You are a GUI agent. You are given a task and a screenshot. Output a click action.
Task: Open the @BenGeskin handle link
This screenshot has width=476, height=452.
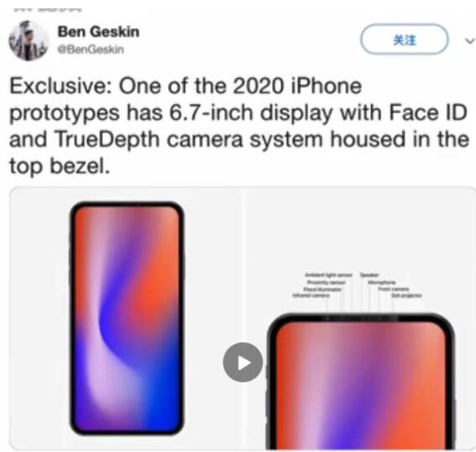coord(91,49)
